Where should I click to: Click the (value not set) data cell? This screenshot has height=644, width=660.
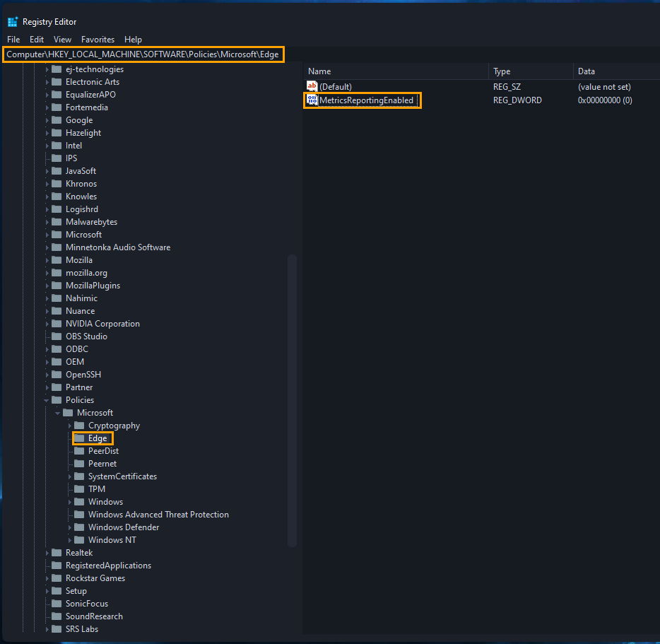[604, 87]
